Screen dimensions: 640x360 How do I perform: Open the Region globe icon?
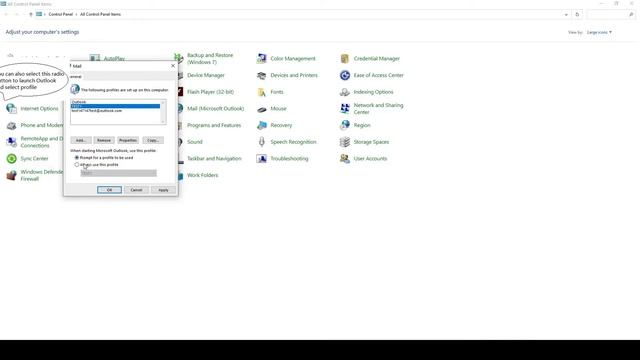345,125
